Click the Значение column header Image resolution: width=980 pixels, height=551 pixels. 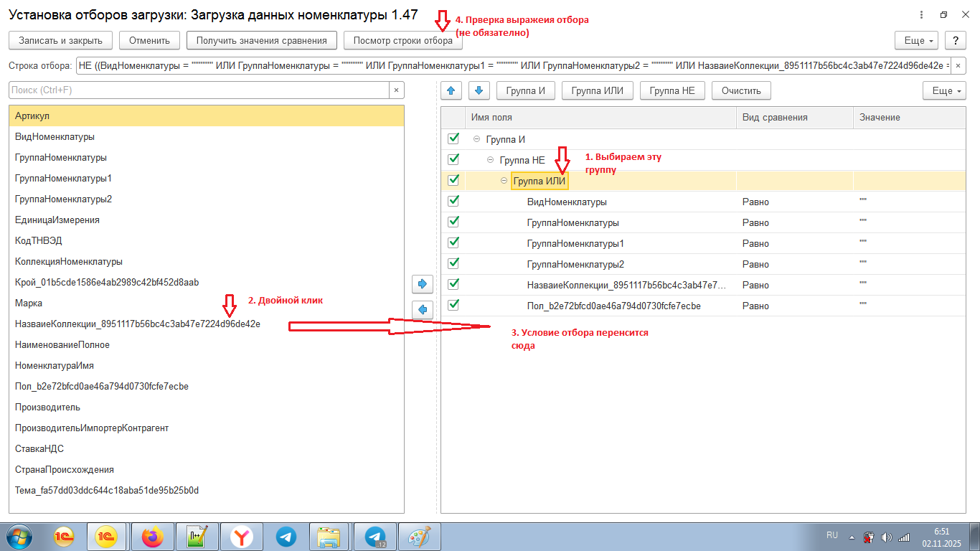909,118
